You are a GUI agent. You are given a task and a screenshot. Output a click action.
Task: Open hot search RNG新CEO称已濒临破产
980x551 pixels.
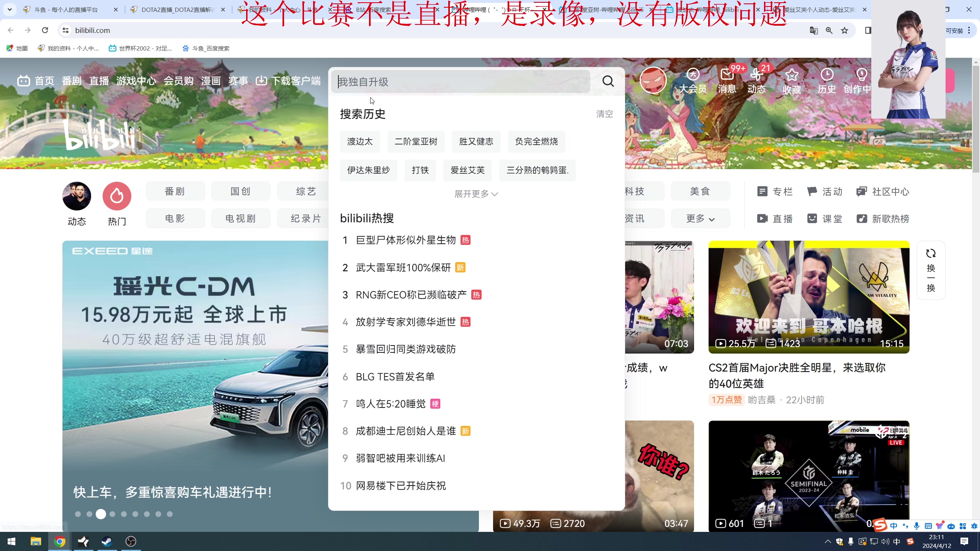tap(411, 295)
